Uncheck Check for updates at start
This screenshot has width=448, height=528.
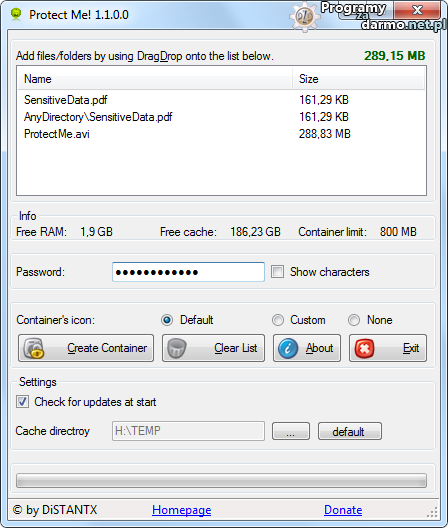tap(23, 402)
